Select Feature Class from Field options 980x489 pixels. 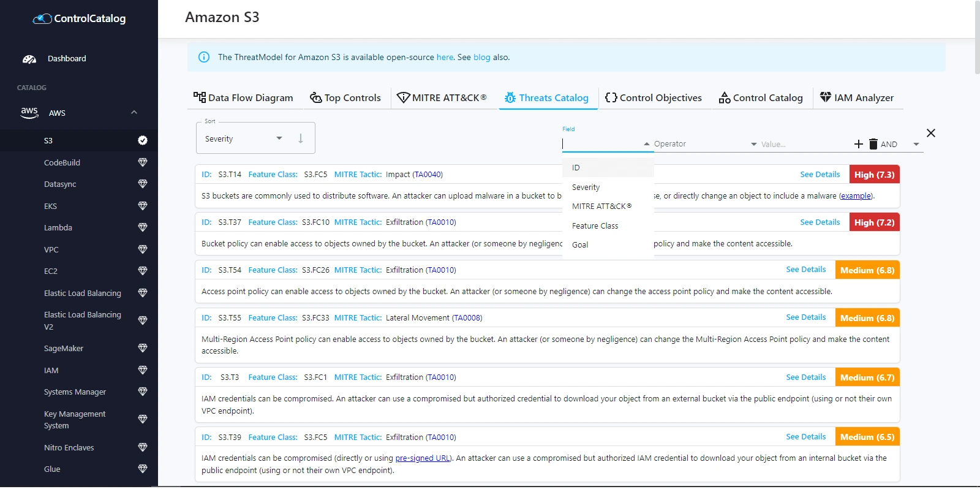click(x=608, y=226)
